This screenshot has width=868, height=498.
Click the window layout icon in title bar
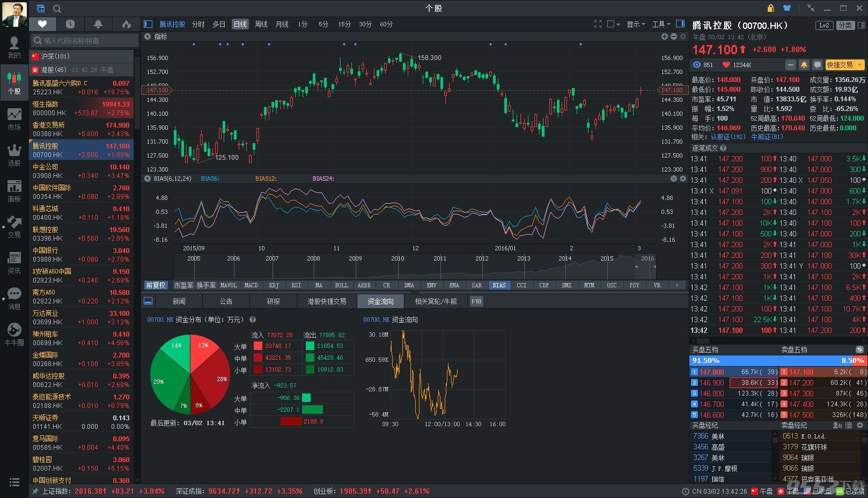point(41,9)
